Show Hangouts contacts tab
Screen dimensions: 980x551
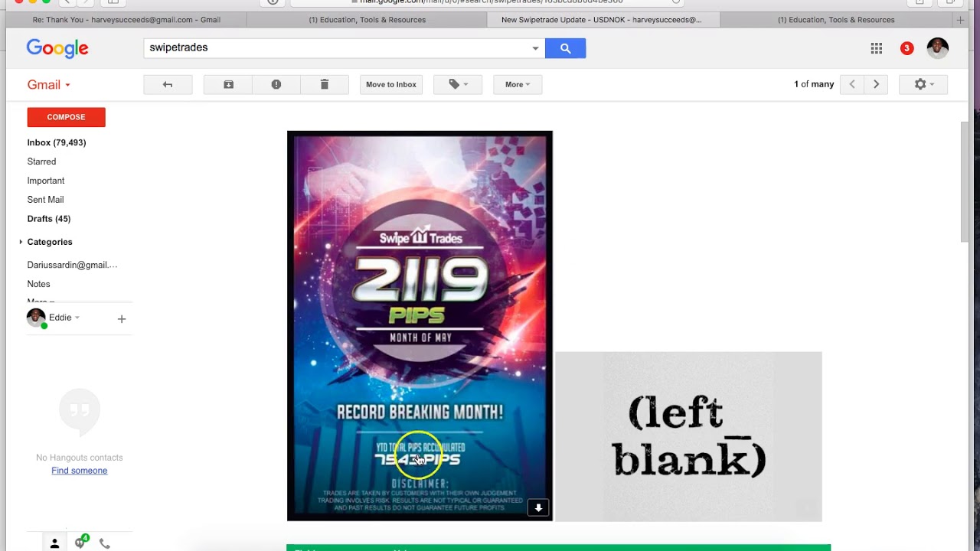point(54,543)
